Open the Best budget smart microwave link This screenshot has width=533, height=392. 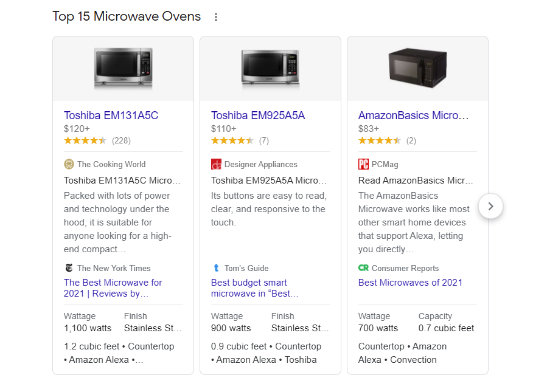point(254,288)
